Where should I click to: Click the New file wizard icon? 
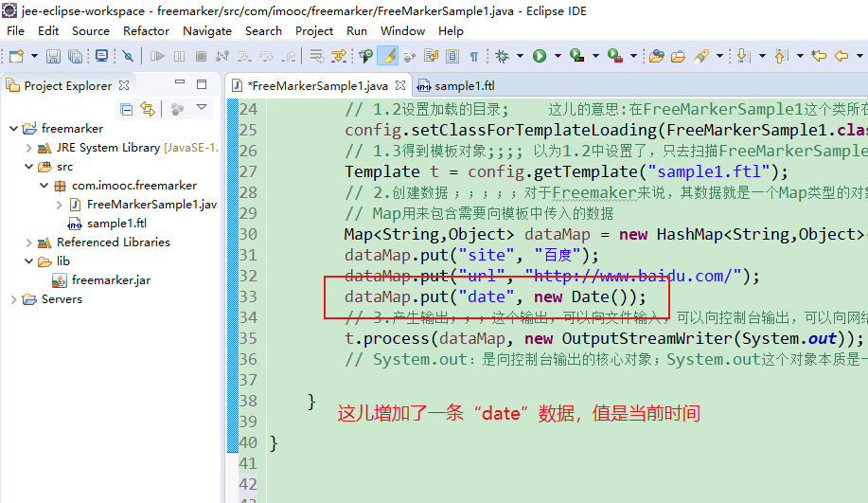pos(17,56)
